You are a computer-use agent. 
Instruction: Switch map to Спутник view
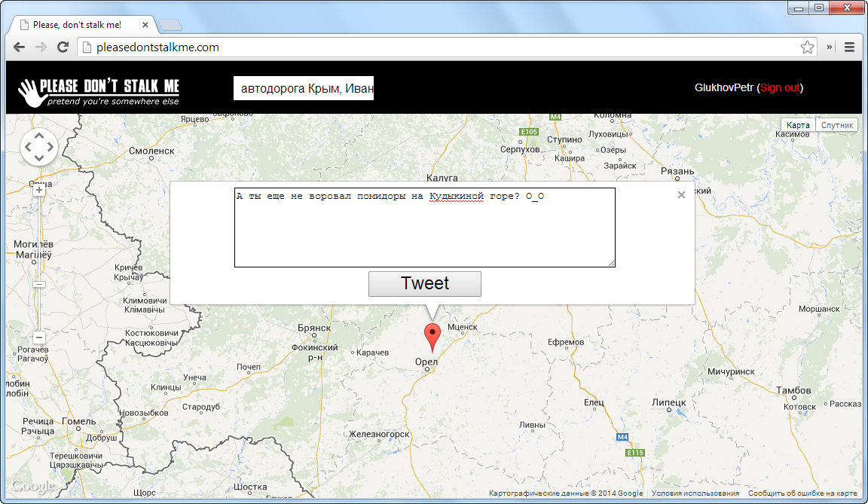[836, 125]
